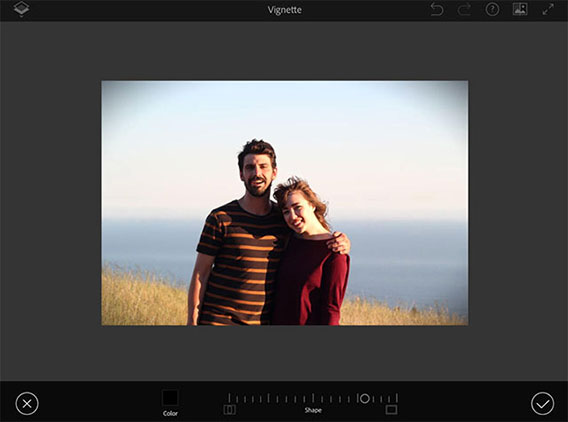Open the help question mark
Viewport: 568px width, 422px height.
point(492,9)
